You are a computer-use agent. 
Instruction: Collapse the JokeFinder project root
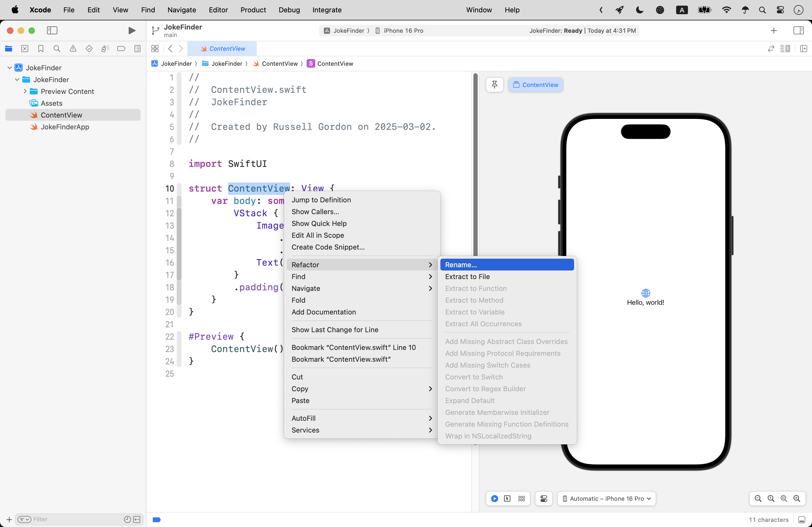10,68
